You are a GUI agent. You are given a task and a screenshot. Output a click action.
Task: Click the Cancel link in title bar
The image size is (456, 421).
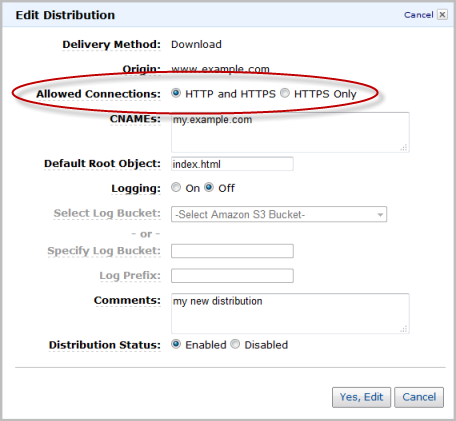click(418, 15)
